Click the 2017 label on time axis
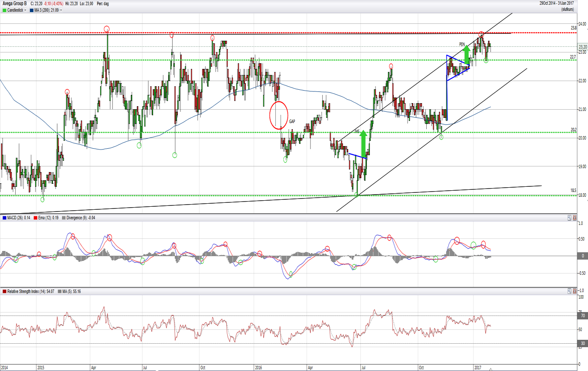The image size is (588, 371). pyautogui.click(x=478, y=368)
